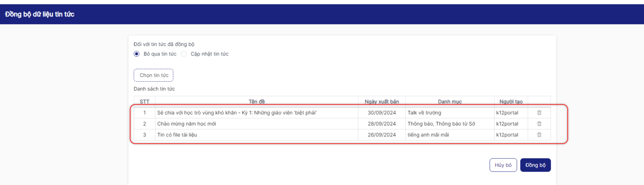Click the 'Talk về trường' category cell
The height and width of the screenshot is (185, 644).
[x=424, y=113]
